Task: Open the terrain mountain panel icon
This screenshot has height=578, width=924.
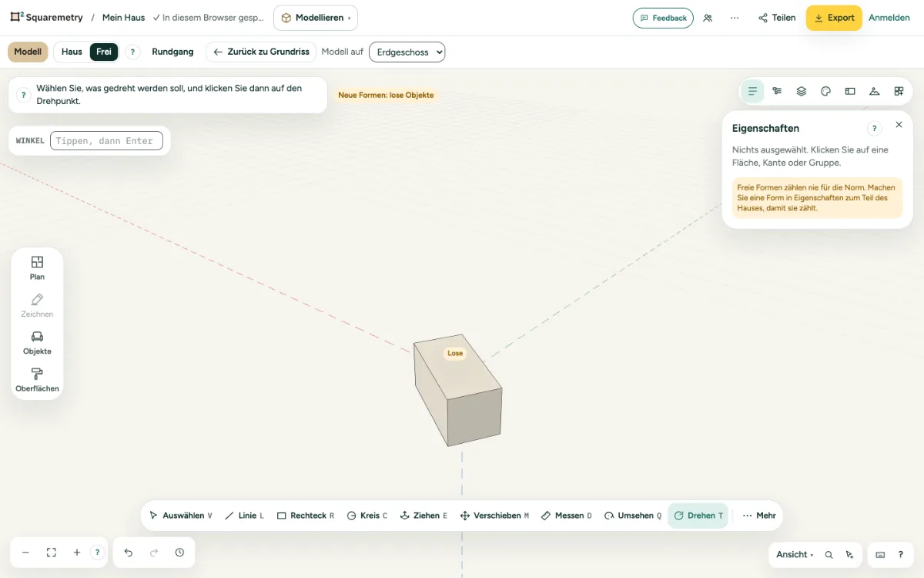Action: 875,91
